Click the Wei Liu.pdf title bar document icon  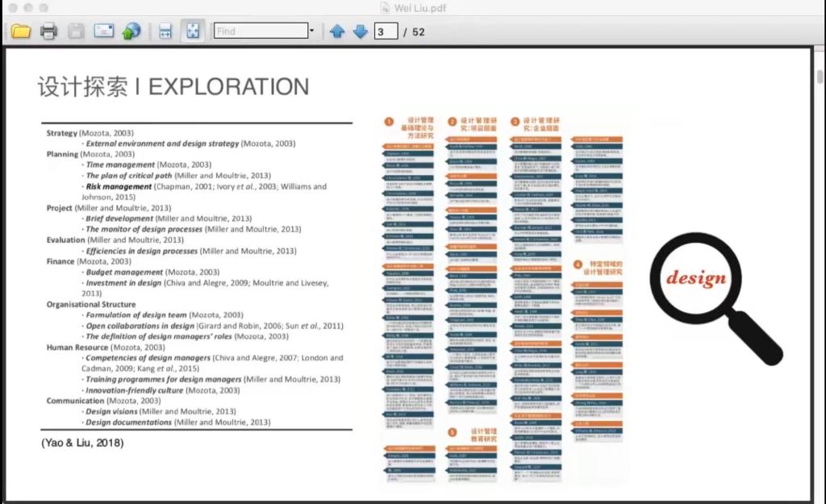(x=384, y=7)
